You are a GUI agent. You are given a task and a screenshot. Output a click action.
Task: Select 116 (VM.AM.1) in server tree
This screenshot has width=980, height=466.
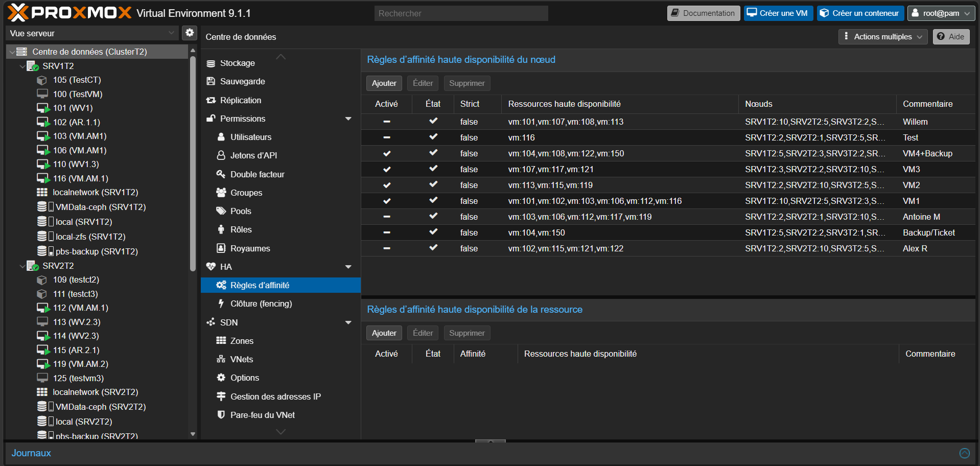pyautogui.click(x=80, y=178)
